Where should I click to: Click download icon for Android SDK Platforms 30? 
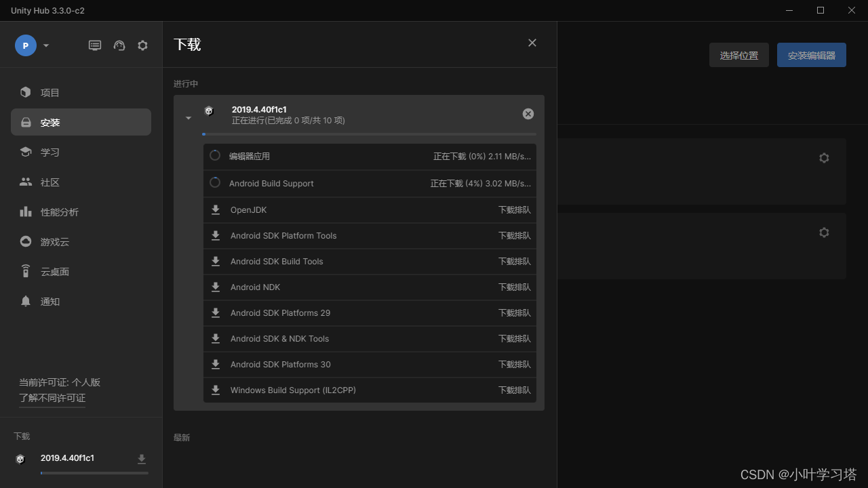click(x=216, y=365)
